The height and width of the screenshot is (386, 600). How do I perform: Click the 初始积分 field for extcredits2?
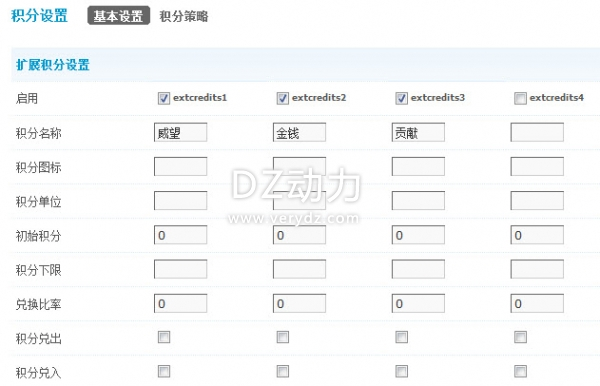(x=299, y=235)
